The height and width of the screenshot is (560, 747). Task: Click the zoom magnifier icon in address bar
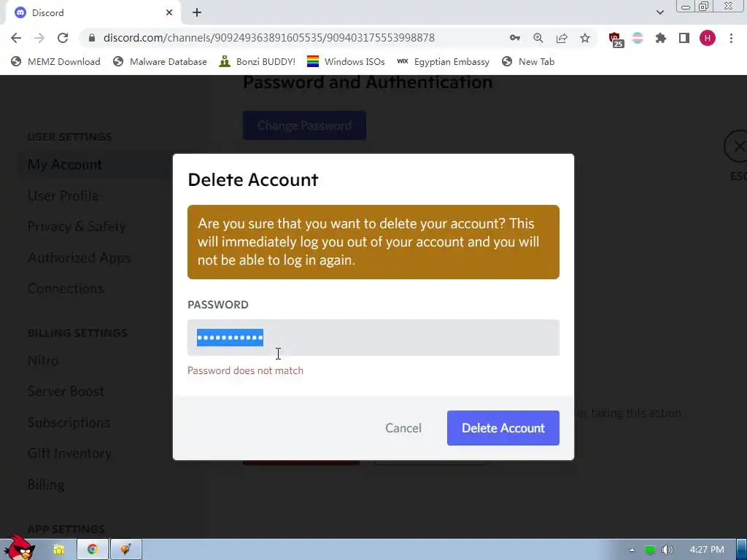click(538, 38)
